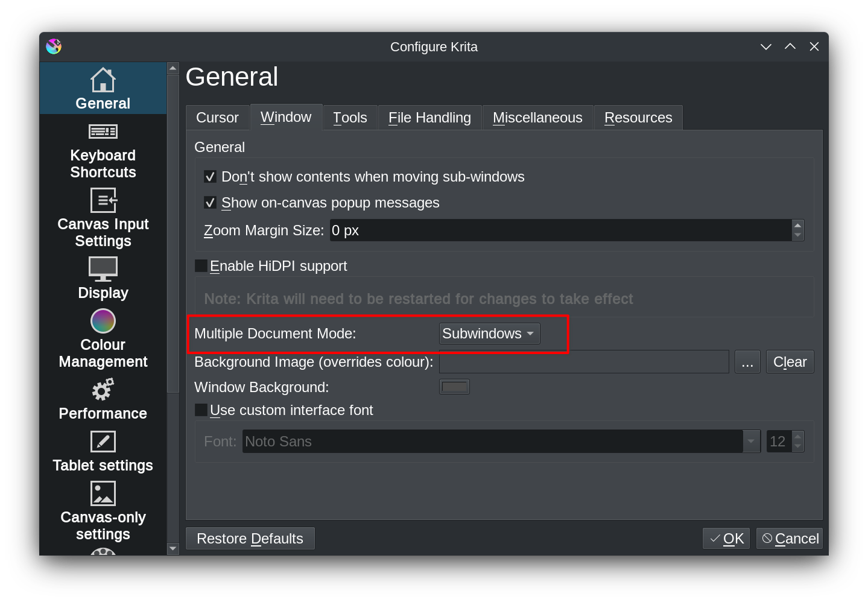Open the Resources tab
The image size is (868, 602).
click(x=638, y=118)
